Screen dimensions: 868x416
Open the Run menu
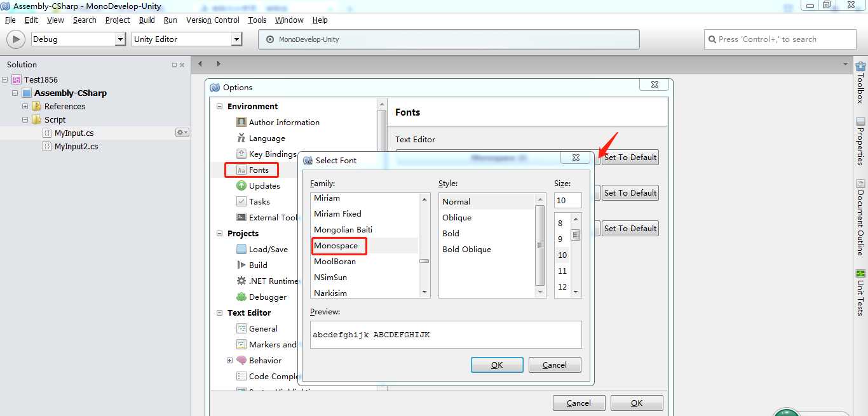(x=170, y=20)
